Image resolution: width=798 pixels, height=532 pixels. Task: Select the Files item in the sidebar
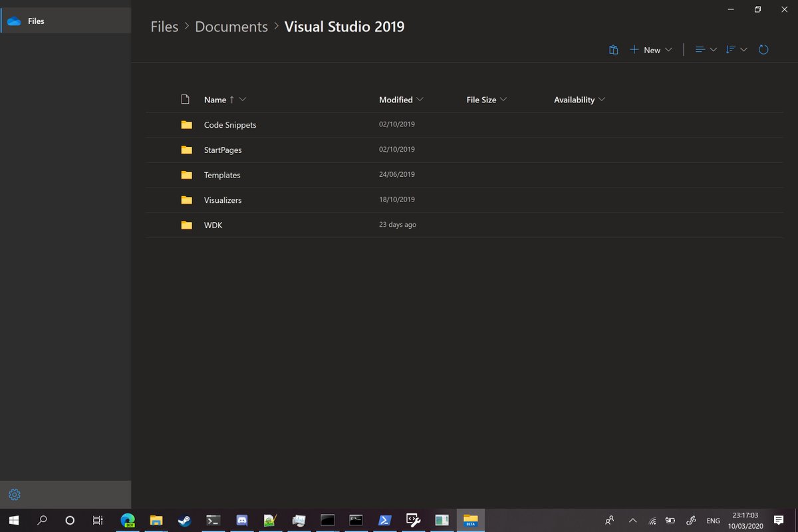click(x=66, y=21)
